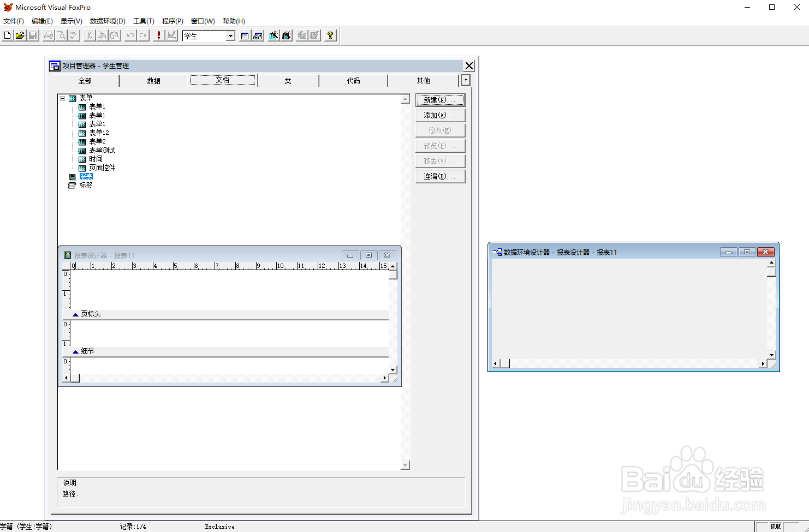Screen dimensions: 809x532
Task: Click the Report Designer window title icon
Action: tap(68, 255)
